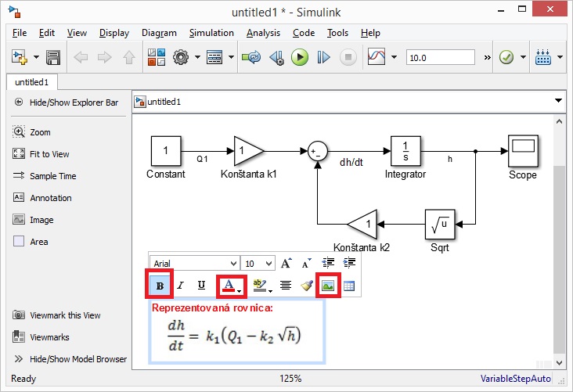Click the increase indent icon
Screen dimensions: 573x392
coord(349,263)
